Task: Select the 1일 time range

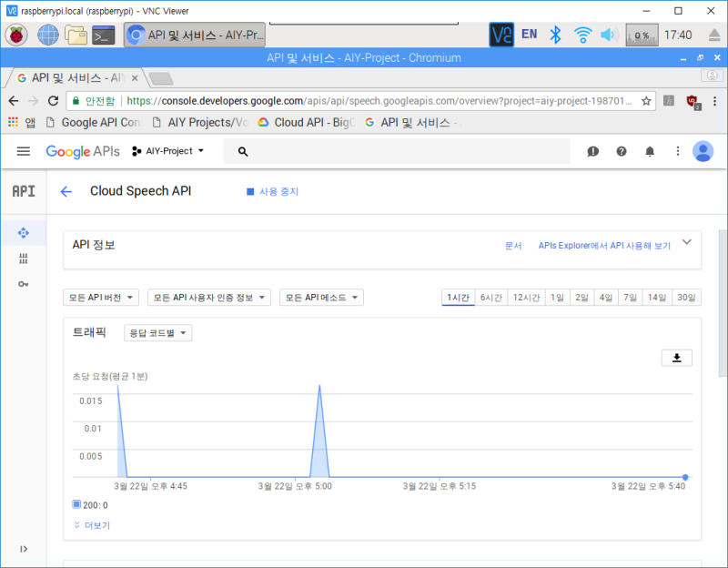Action: [557, 298]
